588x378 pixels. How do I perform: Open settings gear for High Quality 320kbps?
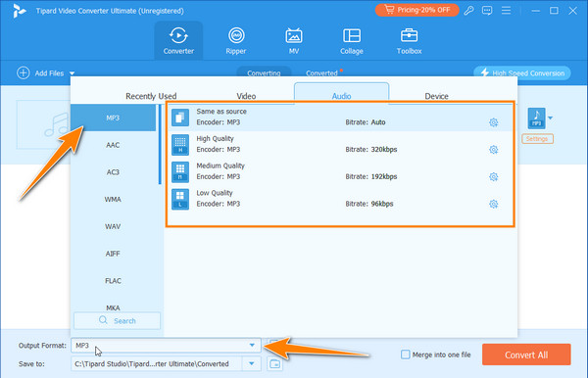[494, 150]
